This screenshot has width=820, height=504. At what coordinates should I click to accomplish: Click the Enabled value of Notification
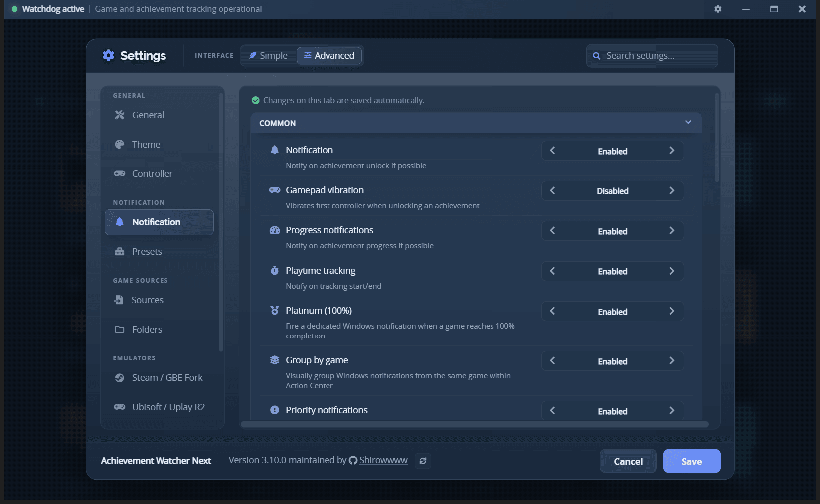click(x=613, y=151)
